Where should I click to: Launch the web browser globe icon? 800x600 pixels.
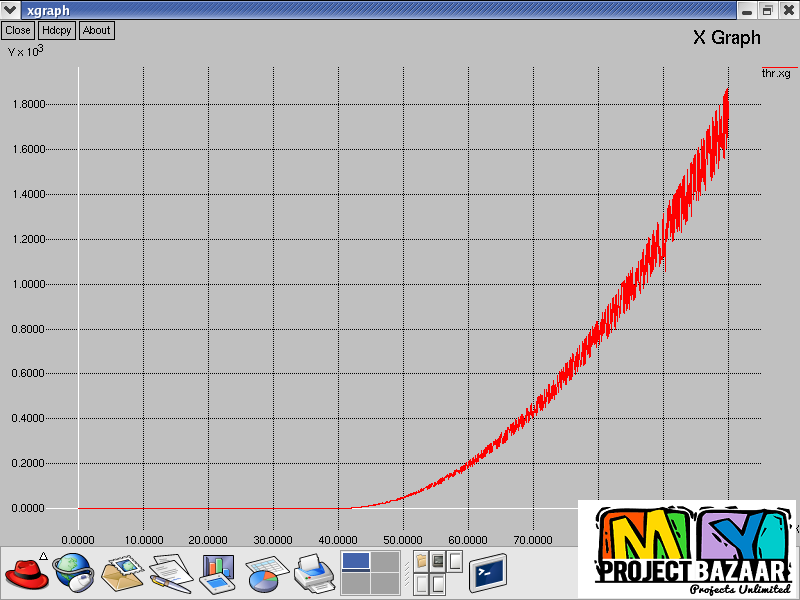73,573
